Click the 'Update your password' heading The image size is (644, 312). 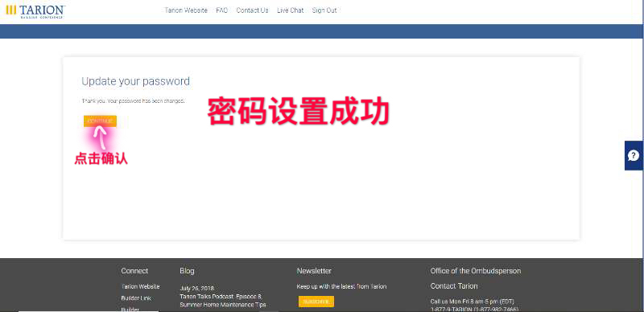[x=135, y=81]
